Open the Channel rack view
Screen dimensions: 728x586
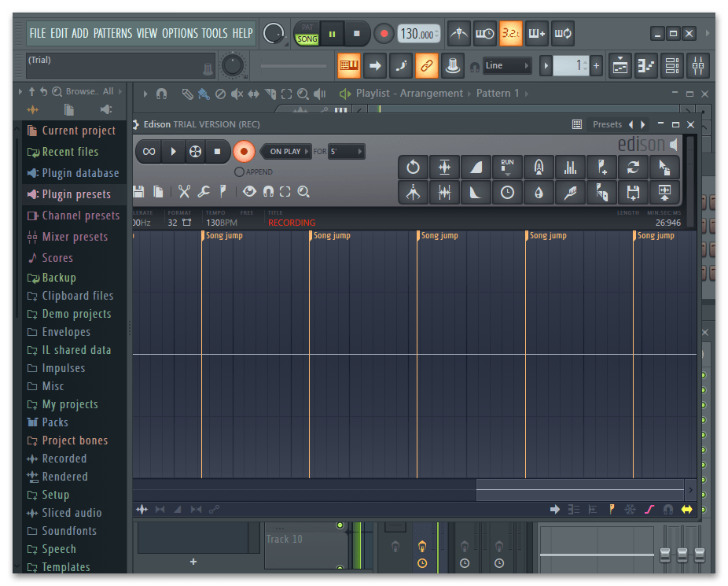click(x=672, y=65)
